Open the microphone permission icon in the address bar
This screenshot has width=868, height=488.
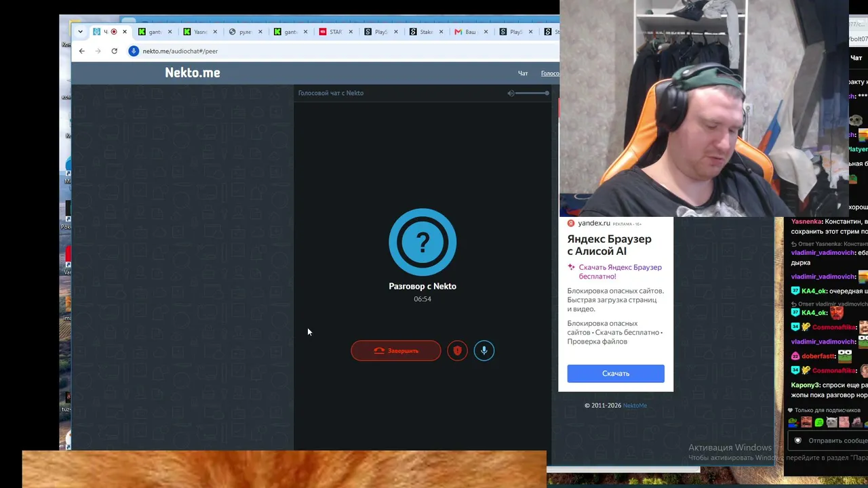tap(134, 51)
